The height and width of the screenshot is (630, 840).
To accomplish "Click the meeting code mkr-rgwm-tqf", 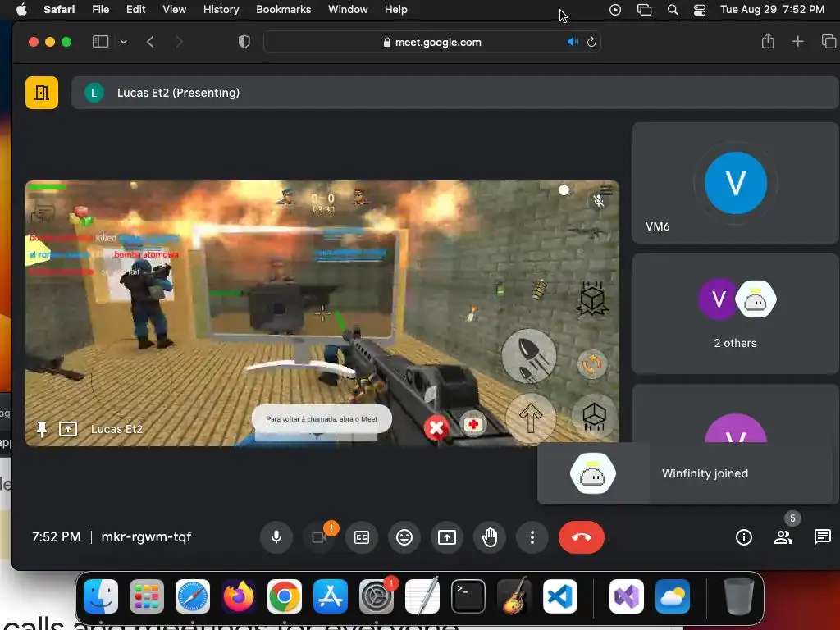I will point(146,536).
